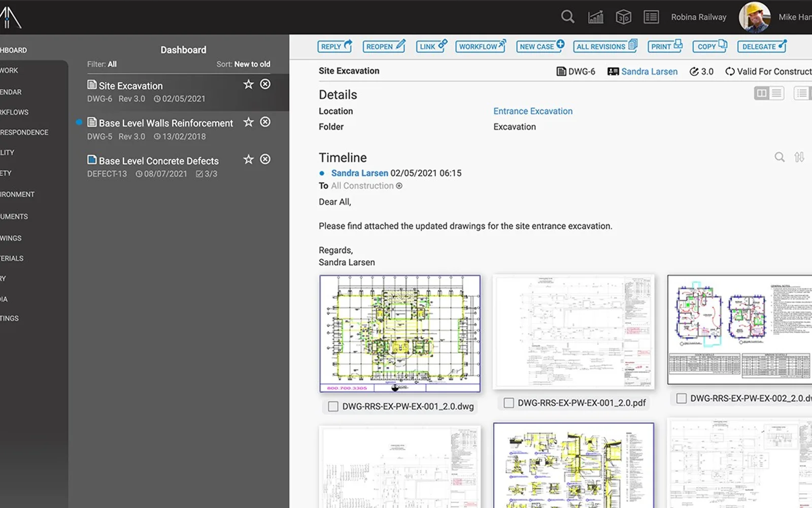This screenshot has width=812, height=508.
Task: Open the Entrance Excavation location link
Action: [x=533, y=111]
